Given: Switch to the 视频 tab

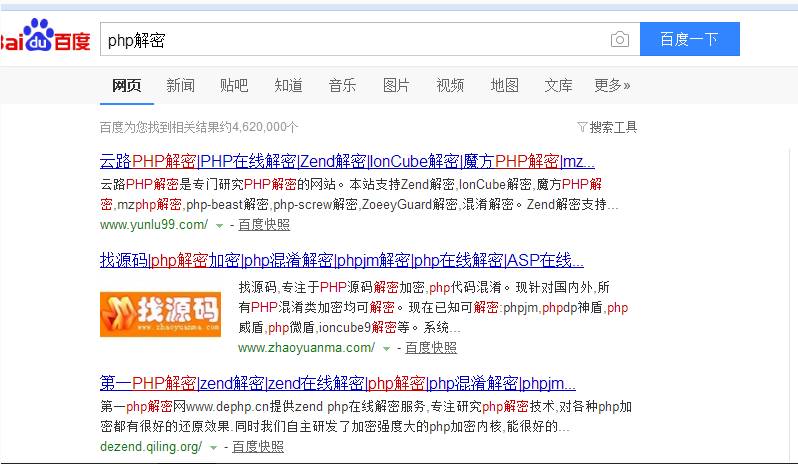Looking at the screenshot, I should 450,85.
